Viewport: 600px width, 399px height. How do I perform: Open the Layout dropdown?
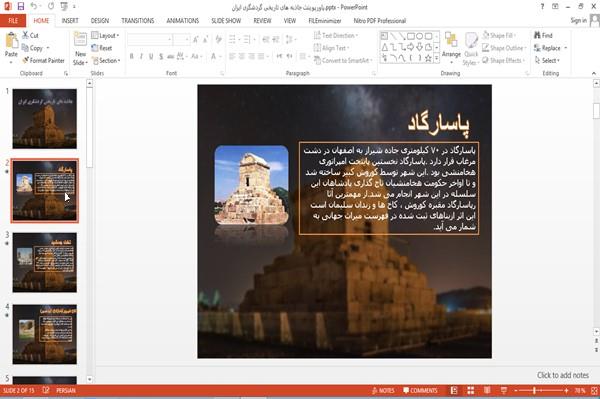(x=106, y=35)
